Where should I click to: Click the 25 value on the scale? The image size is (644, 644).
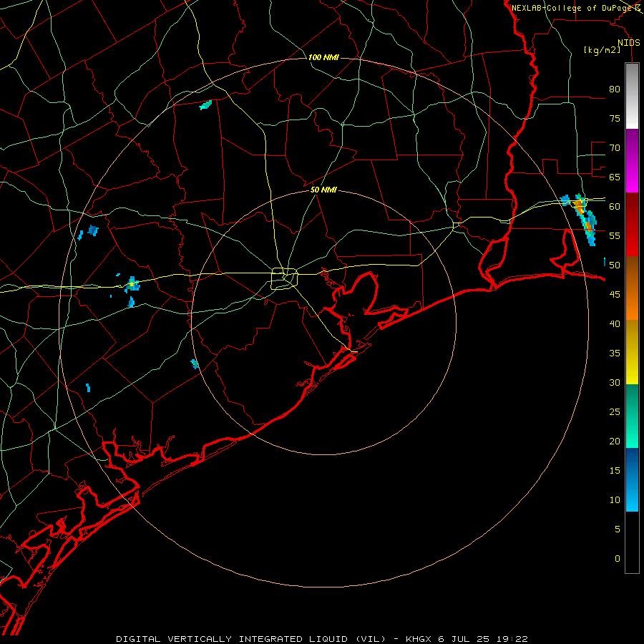(x=615, y=412)
